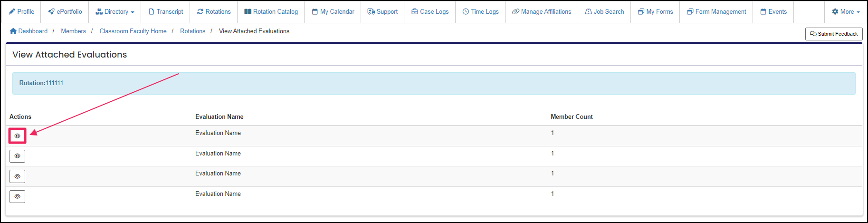Open the ePortfolio nav item
Image resolution: width=868 pixels, height=223 pixels.
(x=65, y=11)
